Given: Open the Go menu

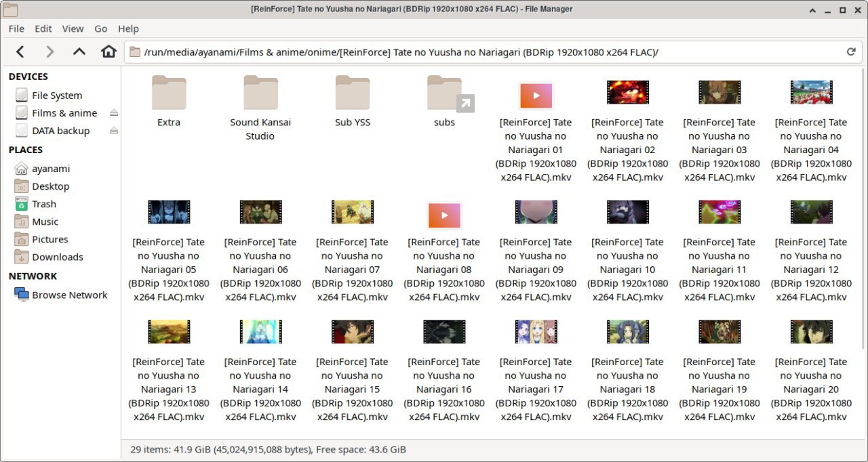Looking at the screenshot, I should click(x=101, y=28).
